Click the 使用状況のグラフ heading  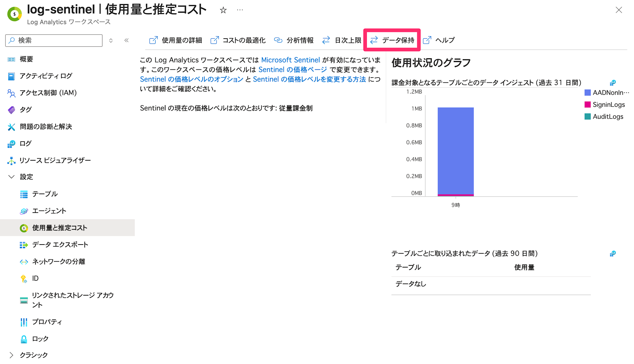pos(431,63)
